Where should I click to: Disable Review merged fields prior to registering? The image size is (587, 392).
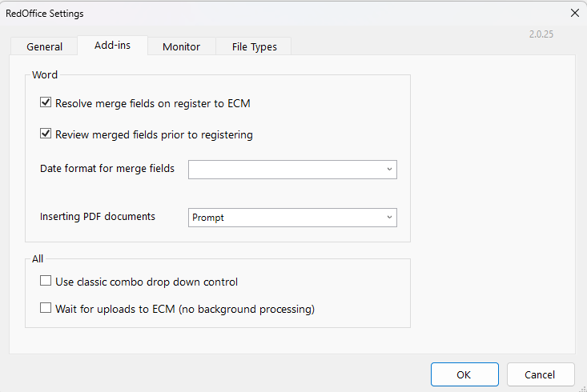point(46,133)
